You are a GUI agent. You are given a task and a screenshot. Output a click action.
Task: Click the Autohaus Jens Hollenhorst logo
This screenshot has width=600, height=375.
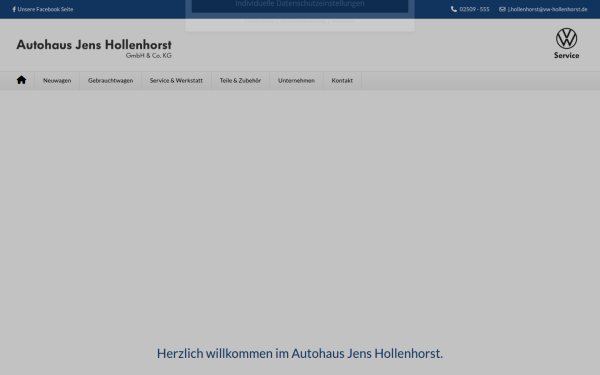tap(94, 48)
